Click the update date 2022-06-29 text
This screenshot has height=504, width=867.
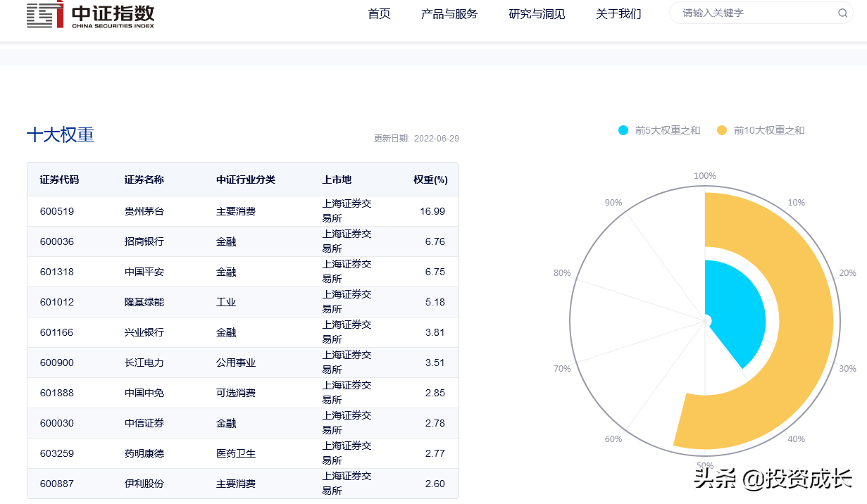pos(416,139)
